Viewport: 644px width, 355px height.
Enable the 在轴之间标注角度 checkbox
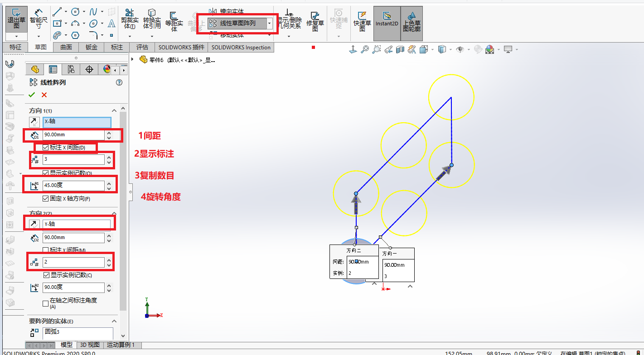45,303
